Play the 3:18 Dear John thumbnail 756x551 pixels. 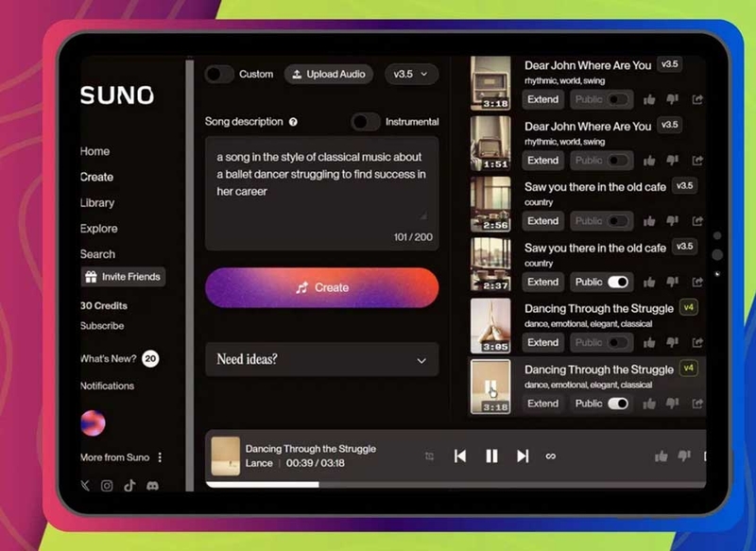click(x=490, y=83)
